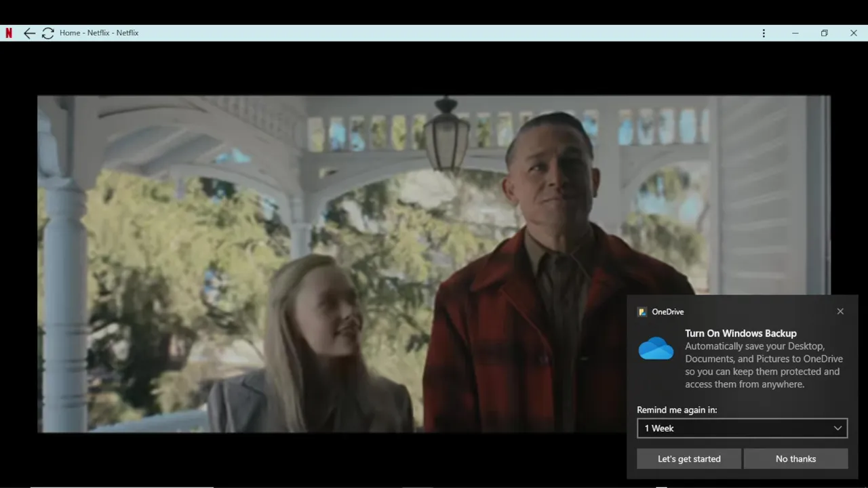Open the 'Remind me again in' 1 Week dropdown
Viewport: 868px width, 488px height.
[x=742, y=428]
